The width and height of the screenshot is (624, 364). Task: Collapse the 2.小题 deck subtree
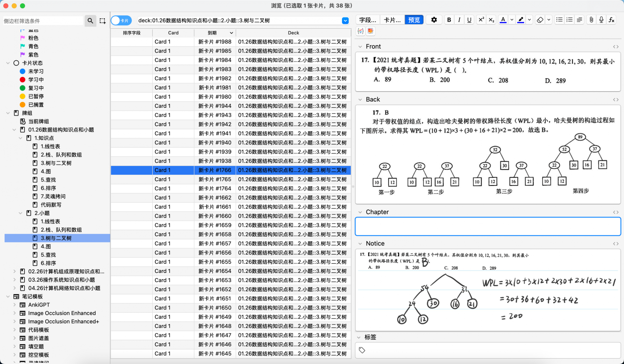[20, 213]
